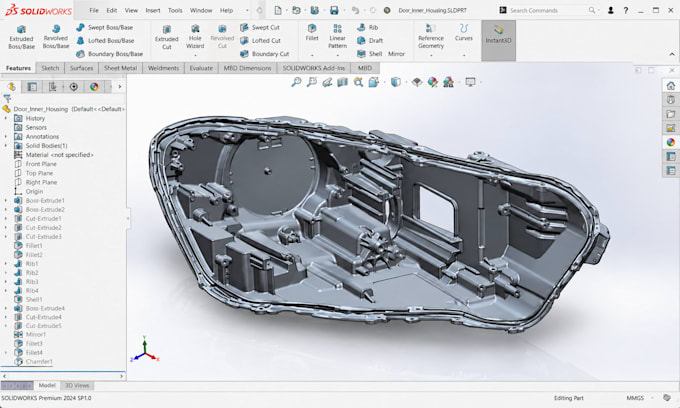The image size is (680, 408).
Task: Open the Insert menu
Action: click(x=153, y=10)
